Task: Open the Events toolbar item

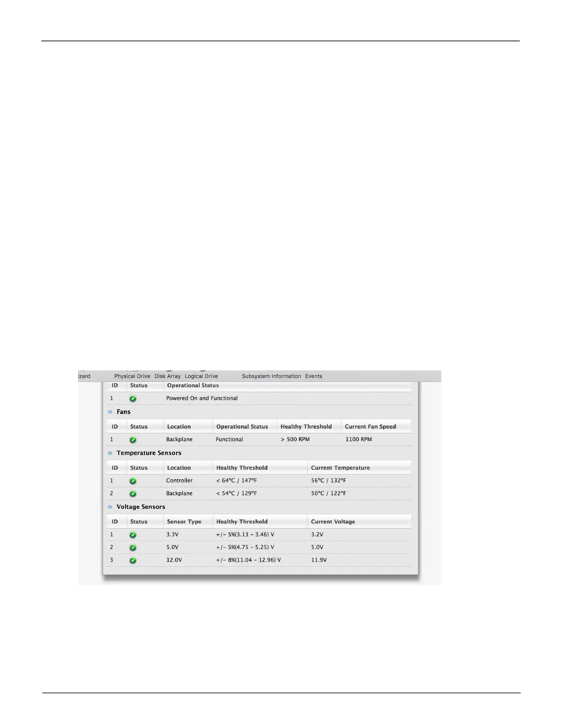Action: click(314, 376)
